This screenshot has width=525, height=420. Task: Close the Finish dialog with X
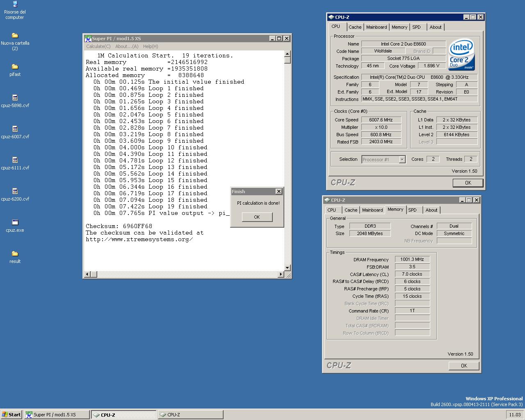[278, 192]
